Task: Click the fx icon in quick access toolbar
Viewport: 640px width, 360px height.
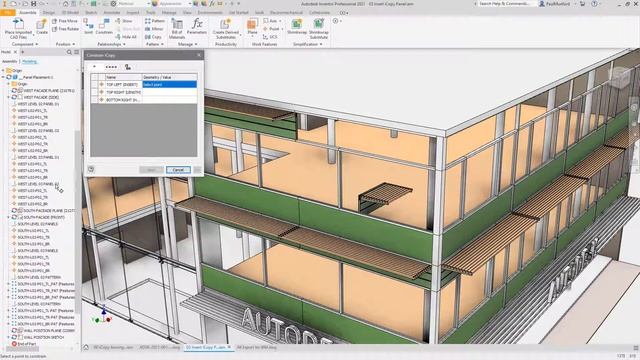Action: [212, 4]
